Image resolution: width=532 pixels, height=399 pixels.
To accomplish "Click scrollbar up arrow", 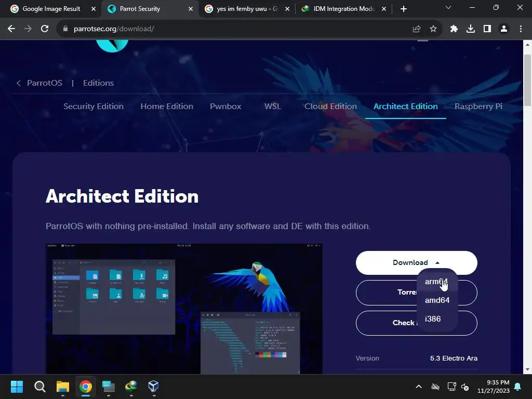I will click(x=527, y=45).
